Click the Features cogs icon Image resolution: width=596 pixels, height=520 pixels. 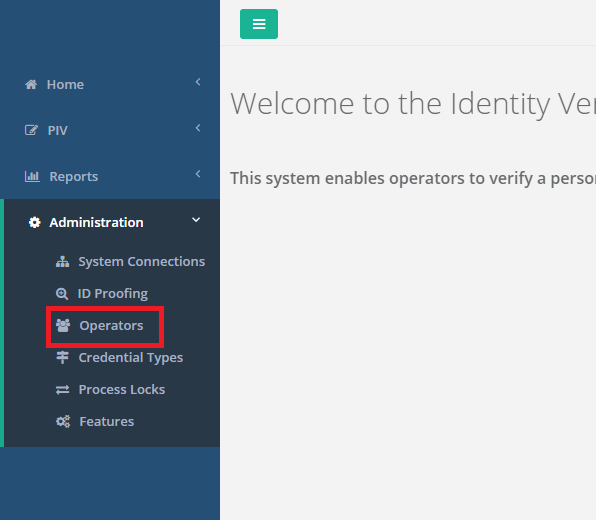point(63,422)
